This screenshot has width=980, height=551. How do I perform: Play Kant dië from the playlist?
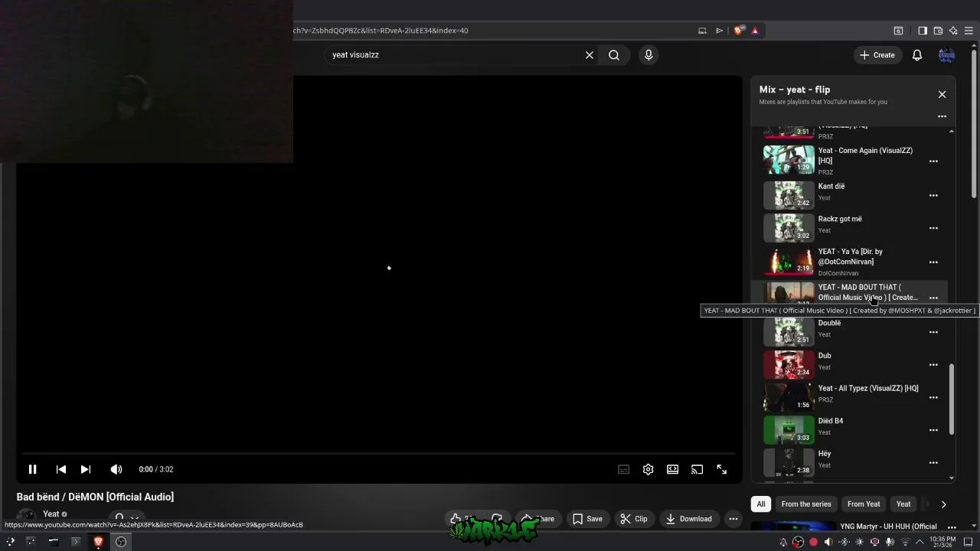click(x=789, y=194)
